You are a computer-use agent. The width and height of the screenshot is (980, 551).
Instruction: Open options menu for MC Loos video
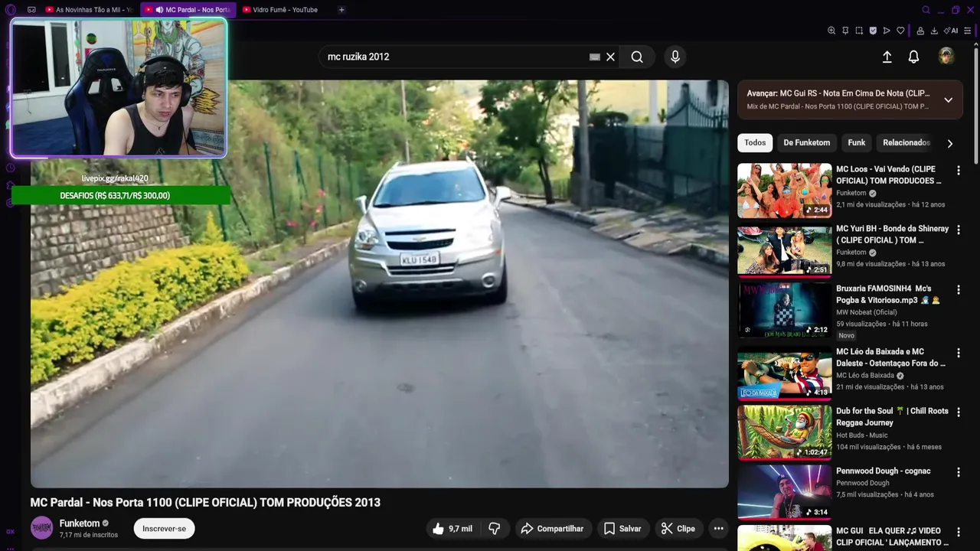tap(958, 170)
